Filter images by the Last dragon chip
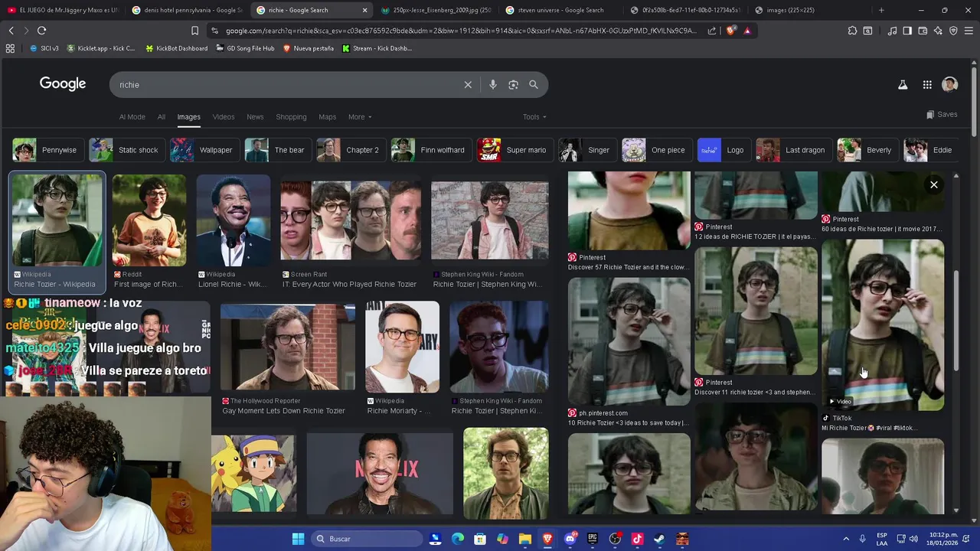The width and height of the screenshot is (980, 551). point(792,150)
